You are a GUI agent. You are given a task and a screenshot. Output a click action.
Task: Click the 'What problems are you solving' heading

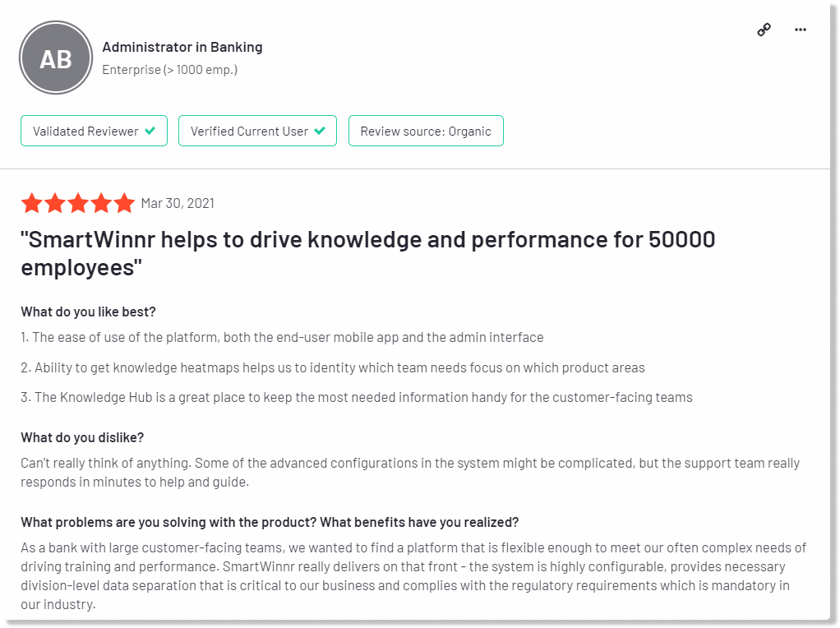[270, 523]
